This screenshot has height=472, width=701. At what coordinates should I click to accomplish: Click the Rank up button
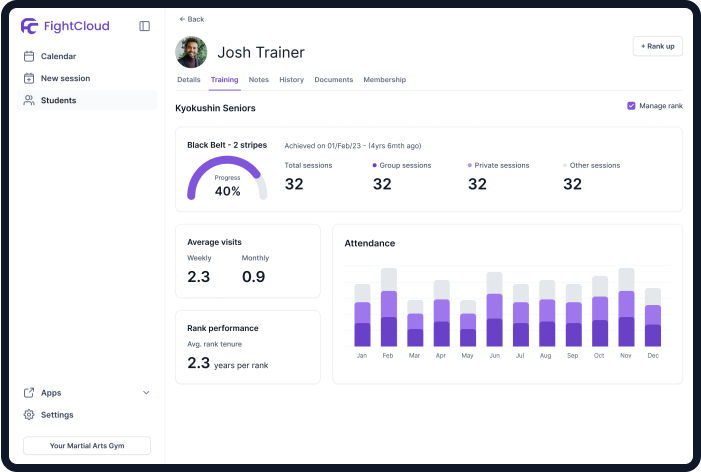[657, 46]
